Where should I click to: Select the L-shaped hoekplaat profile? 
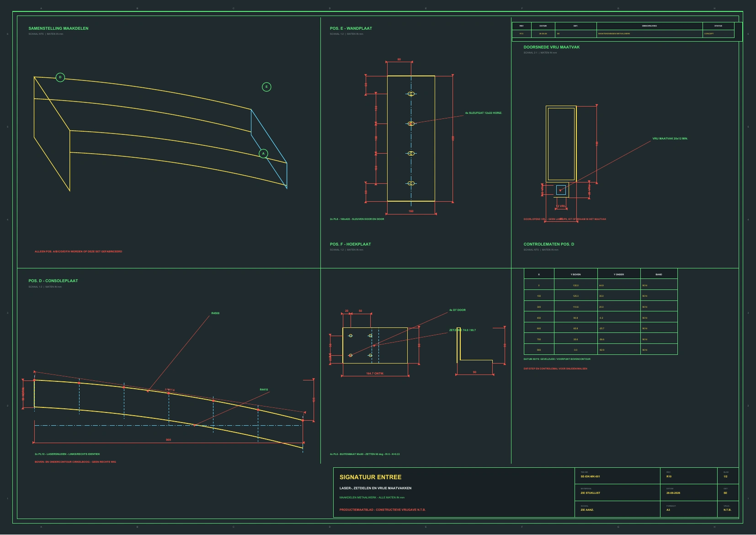474,345
